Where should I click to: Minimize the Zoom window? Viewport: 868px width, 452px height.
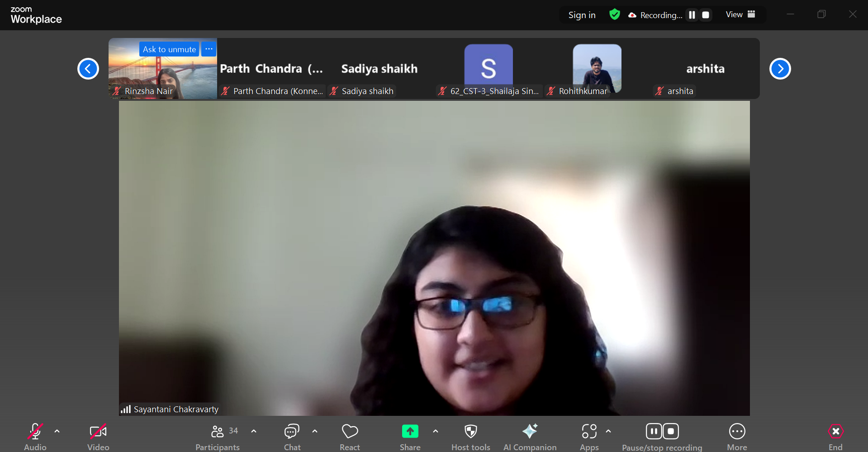[x=790, y=14]
